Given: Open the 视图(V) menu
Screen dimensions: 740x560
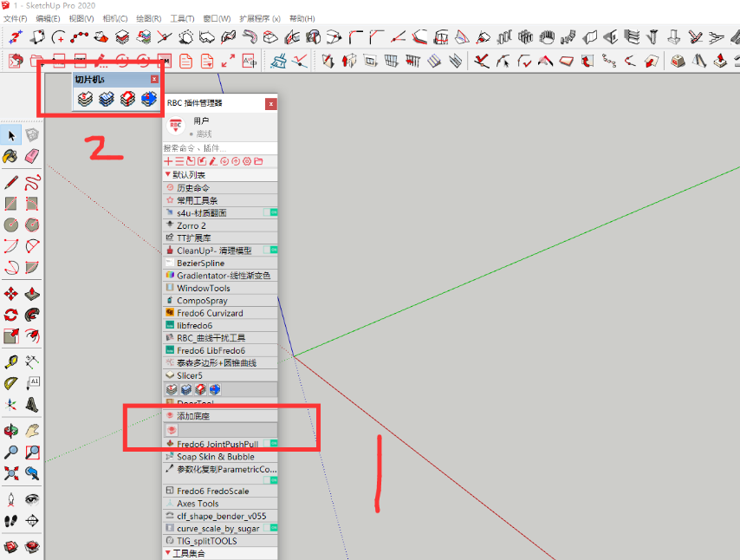Looking at the screenshot, I should click(x=81, y=18).
